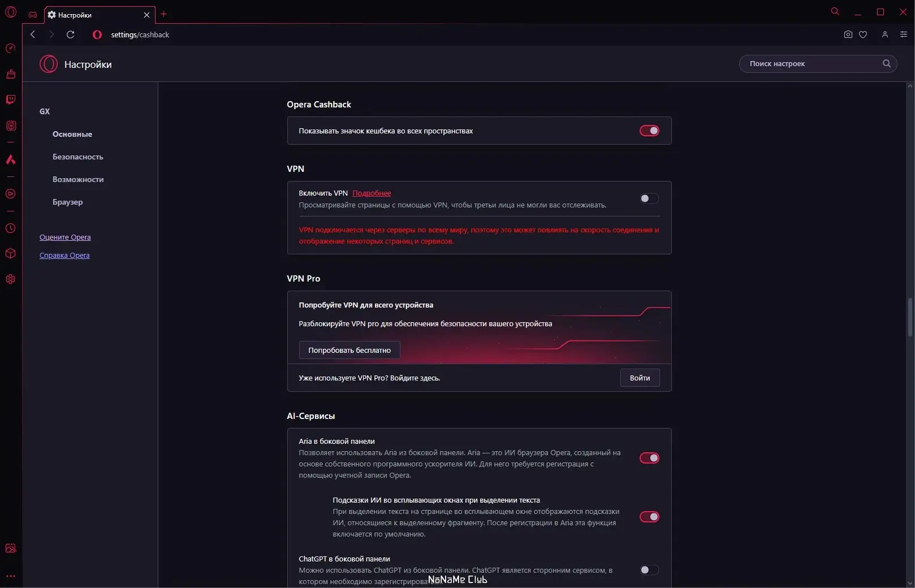Open History clock icon in sidebar
915x588 pixels.
click(x=10, y=228)
